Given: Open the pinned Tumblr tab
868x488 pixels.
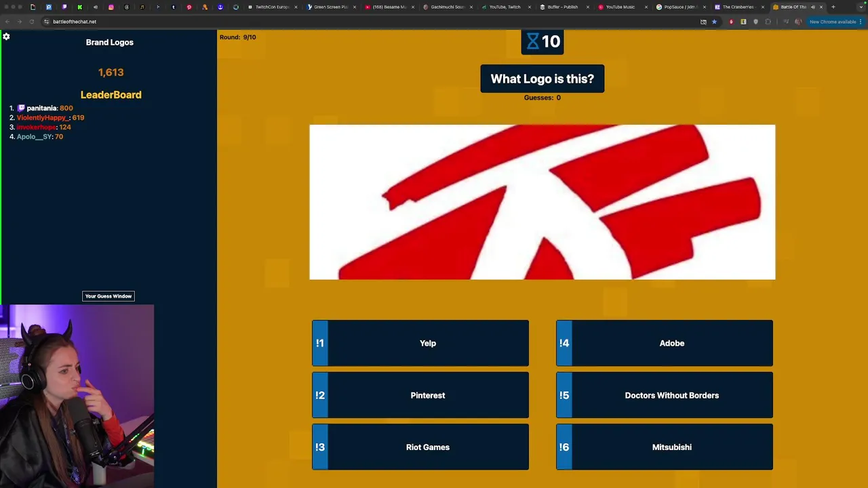Looking at the screenshot, I should point(174,7).
